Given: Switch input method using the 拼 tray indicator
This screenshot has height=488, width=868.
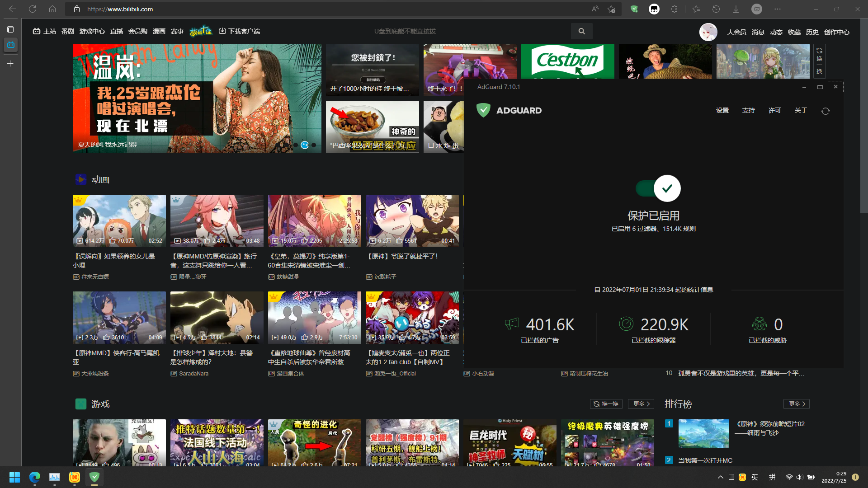Looking at the screenshot, I should pos(772,477).
